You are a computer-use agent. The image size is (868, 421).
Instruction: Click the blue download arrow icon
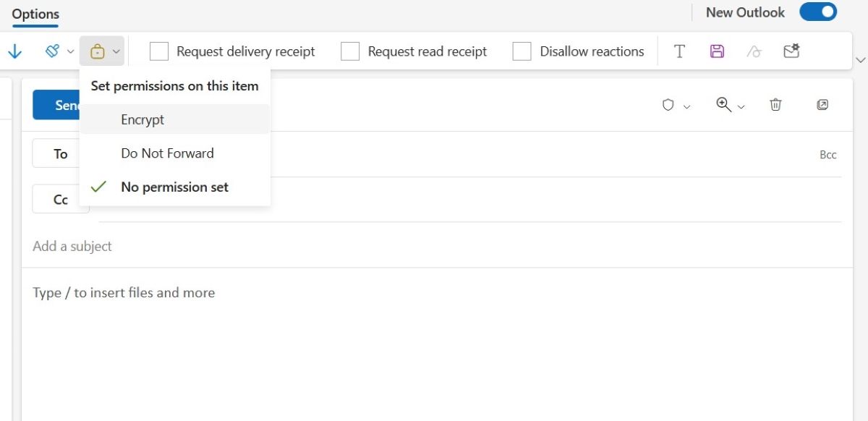[14, 51]
